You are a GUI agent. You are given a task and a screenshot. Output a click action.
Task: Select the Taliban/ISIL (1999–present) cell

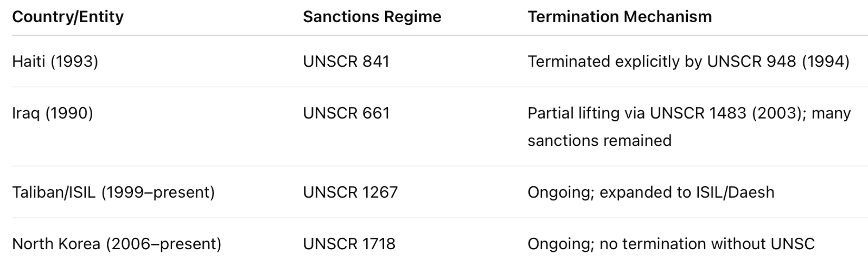pyautogui.click(x=113, y=192)
